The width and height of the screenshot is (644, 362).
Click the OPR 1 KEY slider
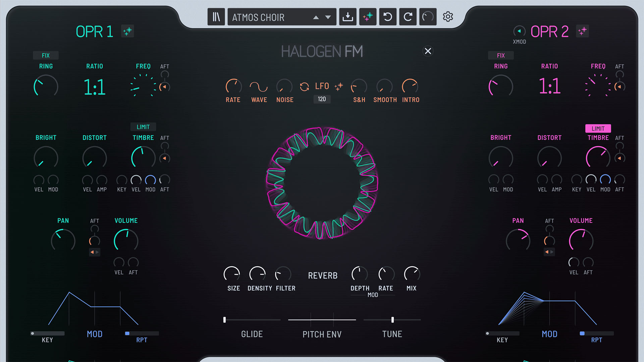pyautogui.click(x=47, y=334)
